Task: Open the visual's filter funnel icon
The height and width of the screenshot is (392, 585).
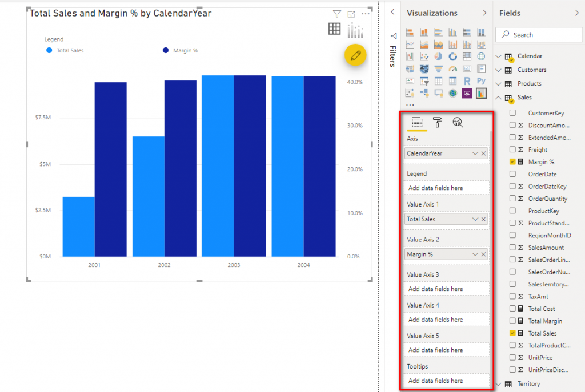Action: [337, 14]
